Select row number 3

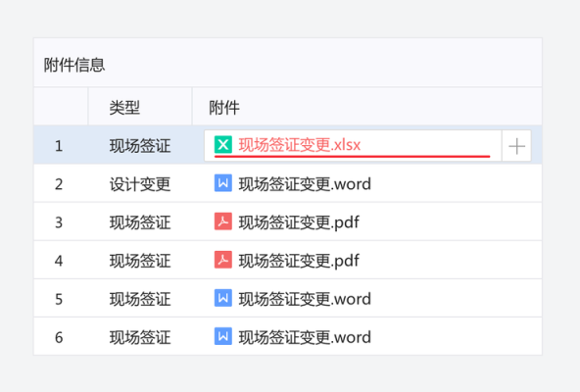click(x=59, y=222)
